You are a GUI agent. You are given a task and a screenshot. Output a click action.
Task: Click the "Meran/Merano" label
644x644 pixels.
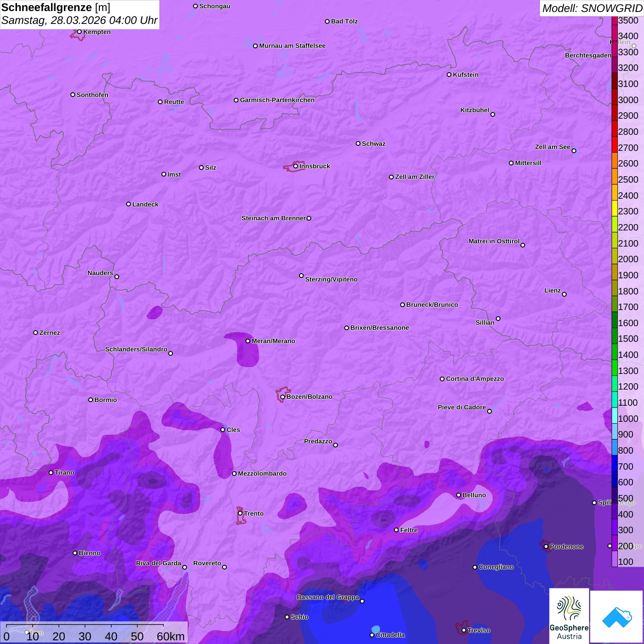273,341
